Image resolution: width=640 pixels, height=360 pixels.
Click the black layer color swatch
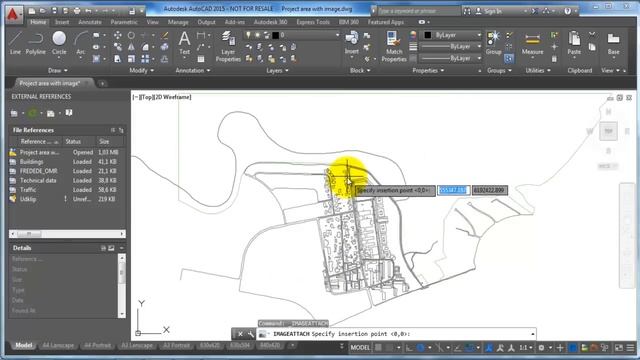tap(276, 35)
